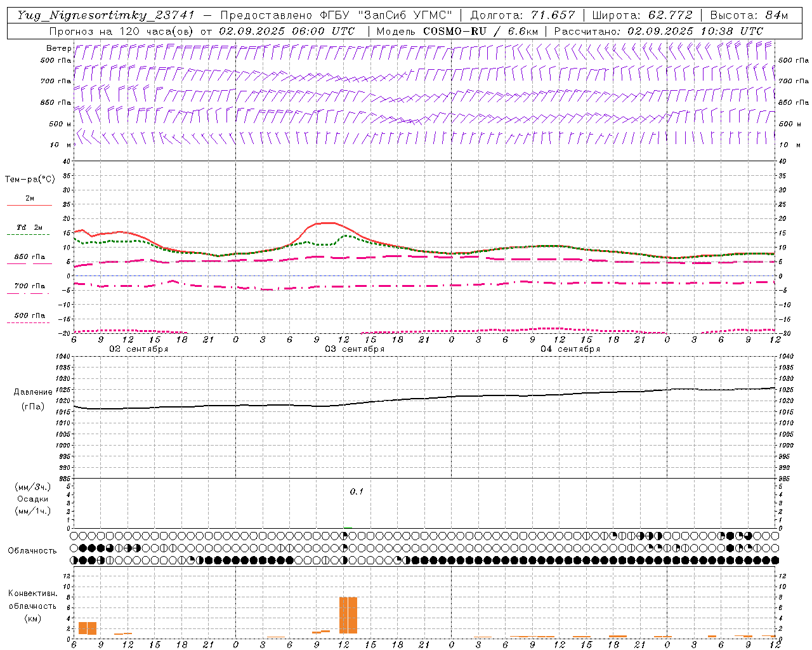Click the 0.1 precipitation value
812x650 pixels.
(x=357, y=492)
